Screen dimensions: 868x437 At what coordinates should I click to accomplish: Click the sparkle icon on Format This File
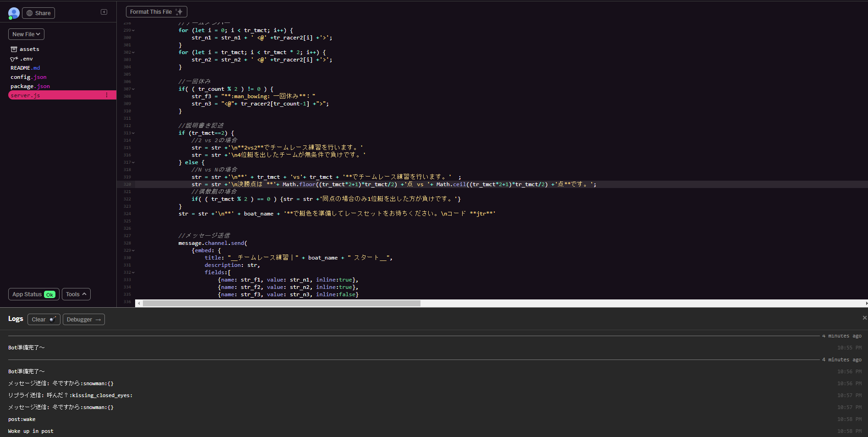(179, 12)
